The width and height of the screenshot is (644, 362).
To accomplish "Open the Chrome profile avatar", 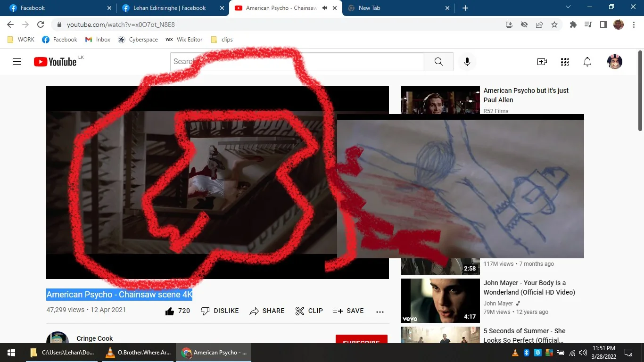I will pos(619,25).
